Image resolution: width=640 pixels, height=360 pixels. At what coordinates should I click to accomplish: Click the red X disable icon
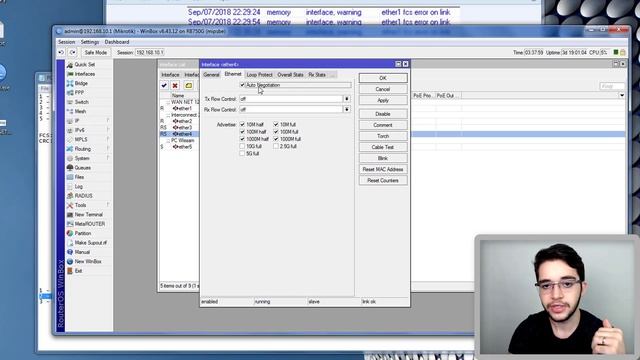click(175, 85)
